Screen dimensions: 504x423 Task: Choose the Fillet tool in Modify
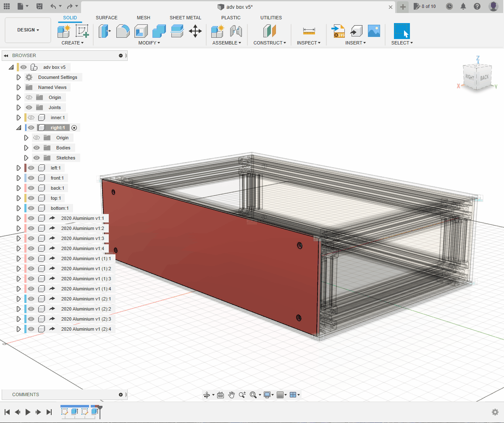[123, 31]
